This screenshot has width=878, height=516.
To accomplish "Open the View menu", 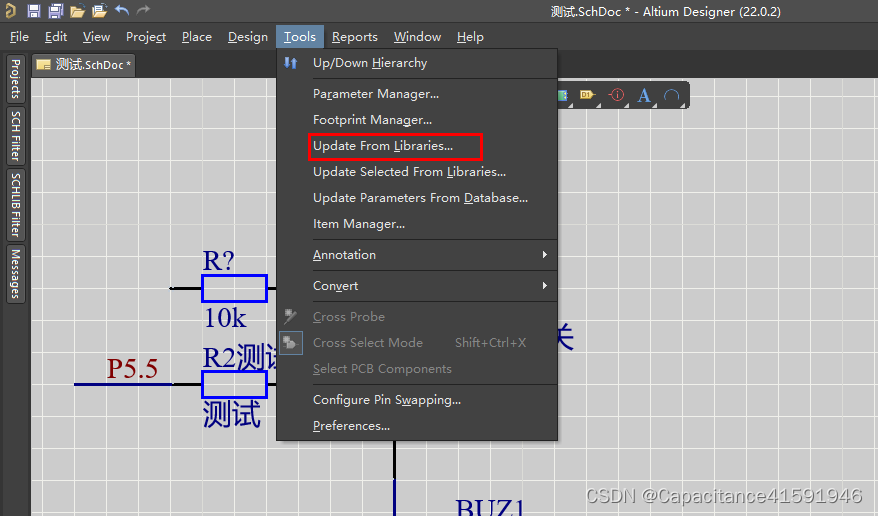I will [96, 37].
